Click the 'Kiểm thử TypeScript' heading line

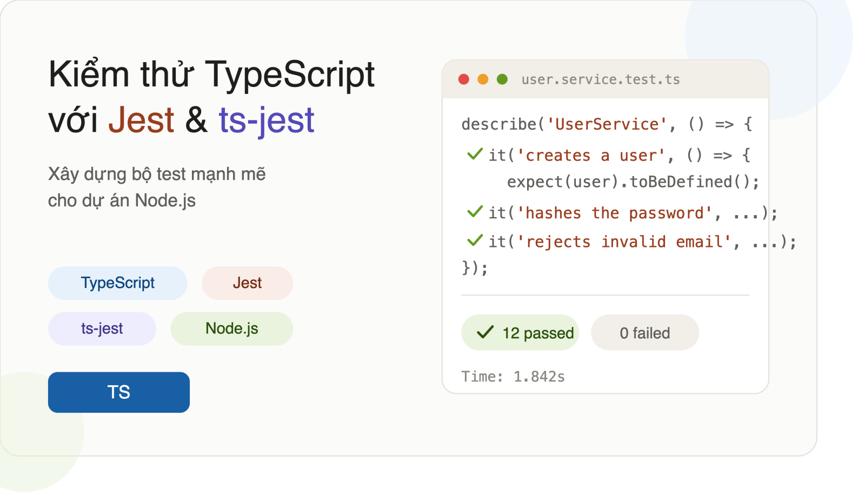tap(211, 73)
